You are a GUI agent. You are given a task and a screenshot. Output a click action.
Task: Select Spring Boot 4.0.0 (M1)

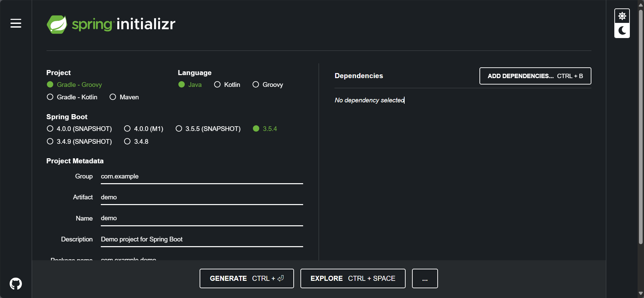click(144, 129)
